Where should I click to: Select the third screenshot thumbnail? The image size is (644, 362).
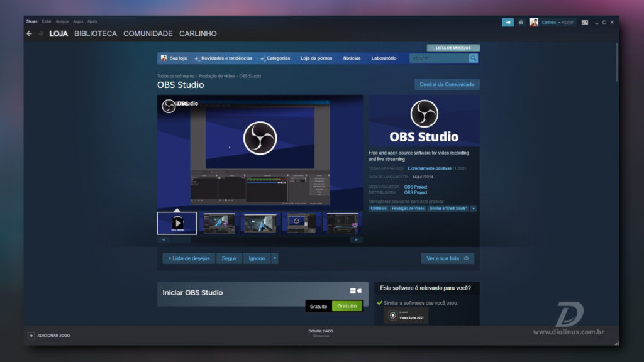click(260, 223)
